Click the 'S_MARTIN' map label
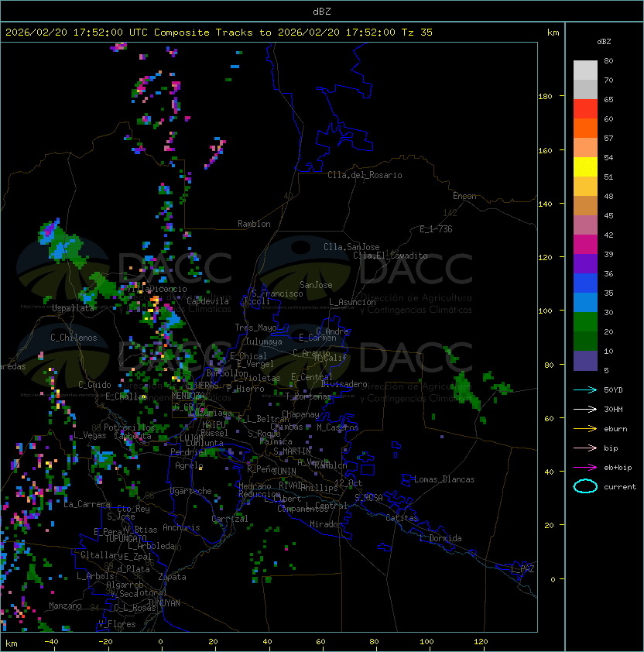 point(293,451)
